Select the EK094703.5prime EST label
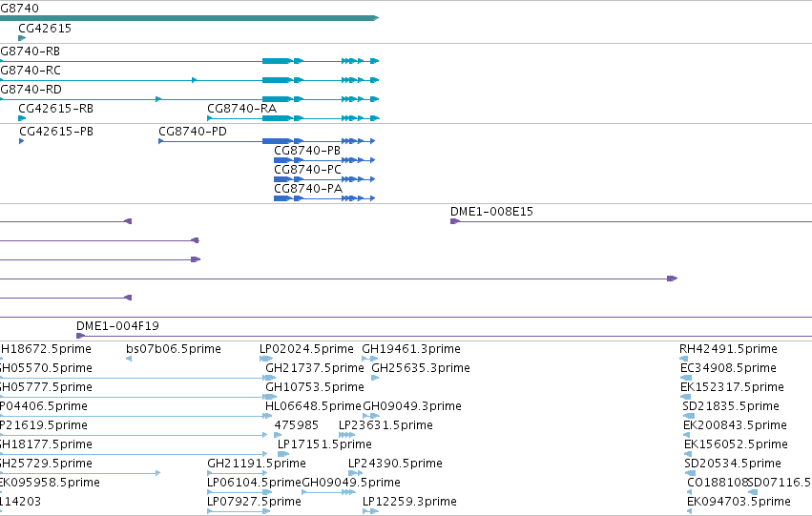 (x=739, y=502)
